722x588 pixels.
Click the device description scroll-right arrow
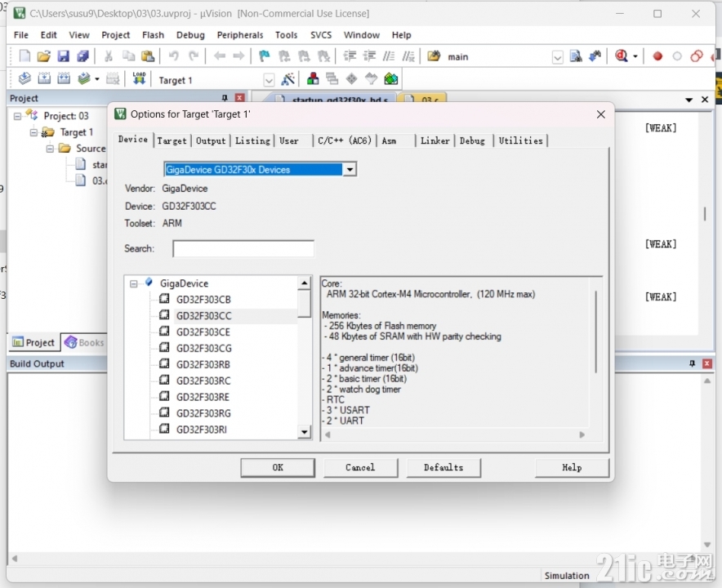(x=582, y=434)
